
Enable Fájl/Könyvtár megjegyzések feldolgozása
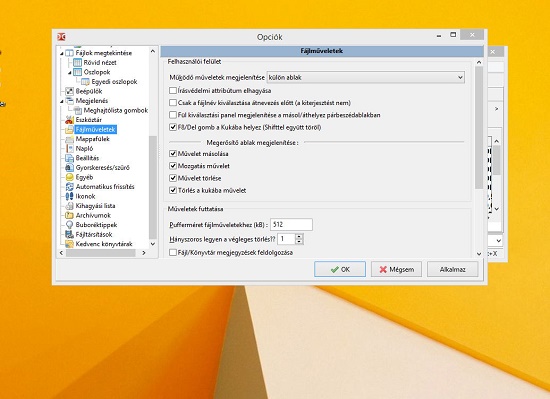[x=173, y=252]
